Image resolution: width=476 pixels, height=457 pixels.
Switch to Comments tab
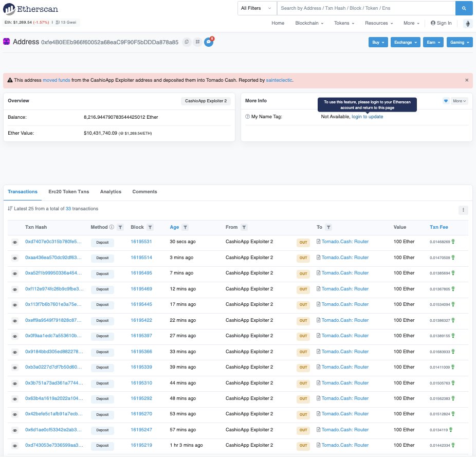[144, 192]
